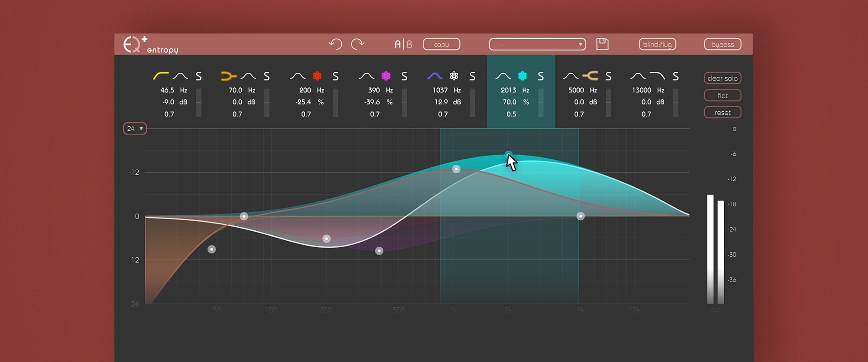This screenshot has width=868, height=362.
Task: Click the reset button
Action: pyautogui.click(x=722, y=113)
